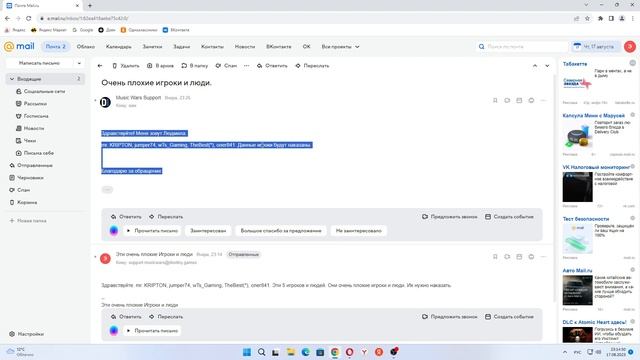Switch to Календарь in top navigation
The height and width of the screenshot is (360, 640).
119,47
